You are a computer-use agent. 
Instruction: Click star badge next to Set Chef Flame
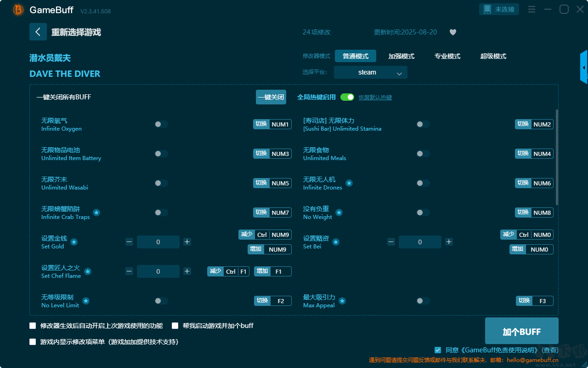point(88,271)
